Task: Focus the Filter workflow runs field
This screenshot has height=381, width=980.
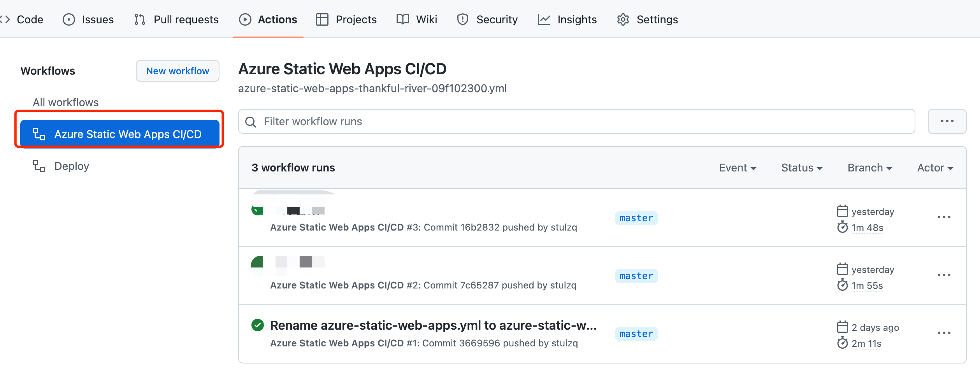Action: [576, 121]
